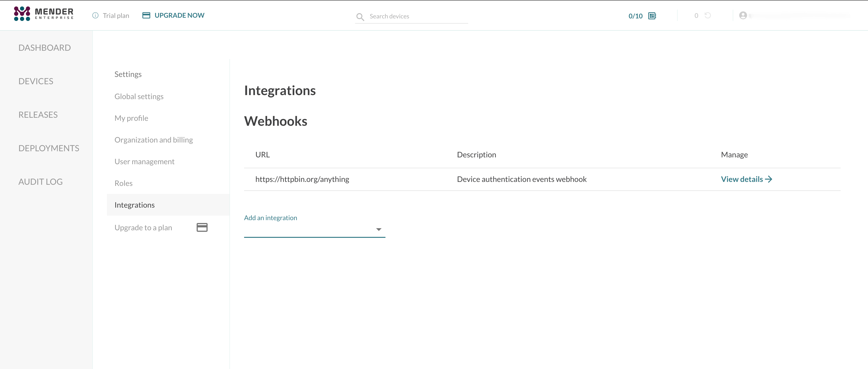Click the pending deployments refresh icon
Viewport: 868px width, 369px height.
coord(708,16)
